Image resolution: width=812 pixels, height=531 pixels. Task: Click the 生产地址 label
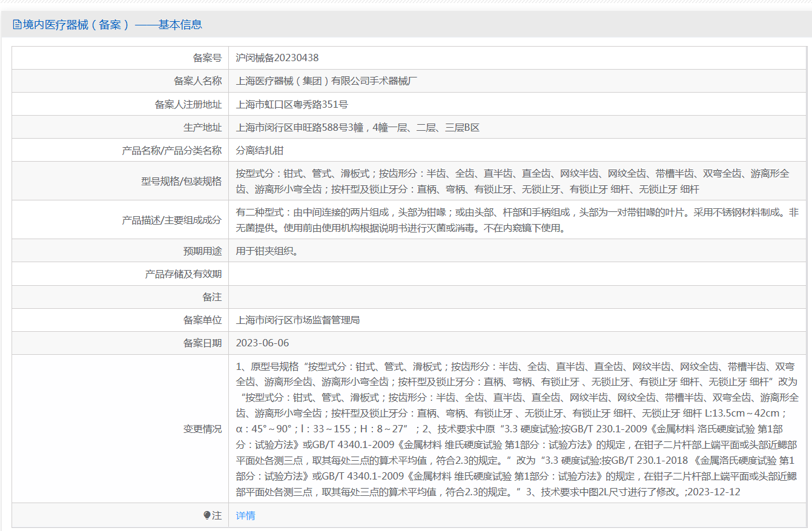click(202, 127)
